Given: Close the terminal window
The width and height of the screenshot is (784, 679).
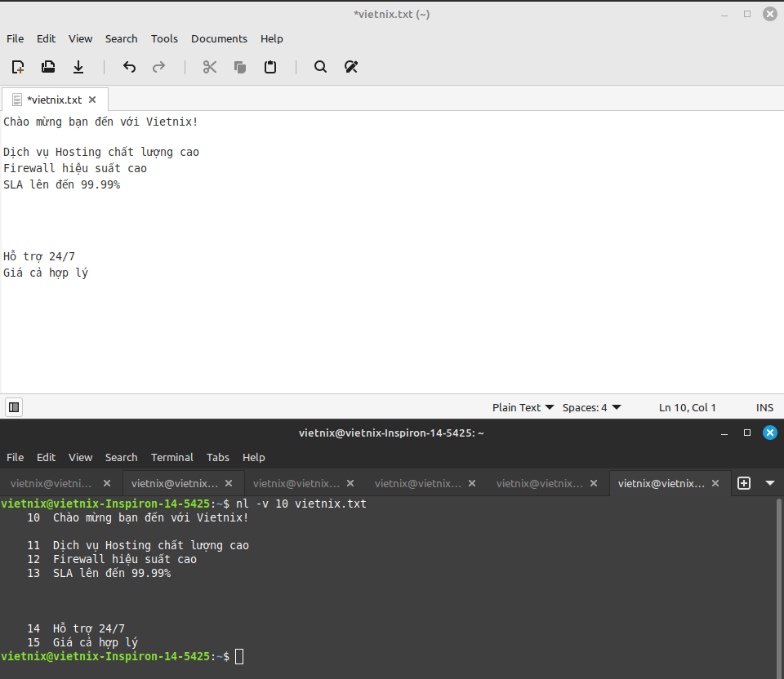Looking at the screenshot, I should [770, 433].
